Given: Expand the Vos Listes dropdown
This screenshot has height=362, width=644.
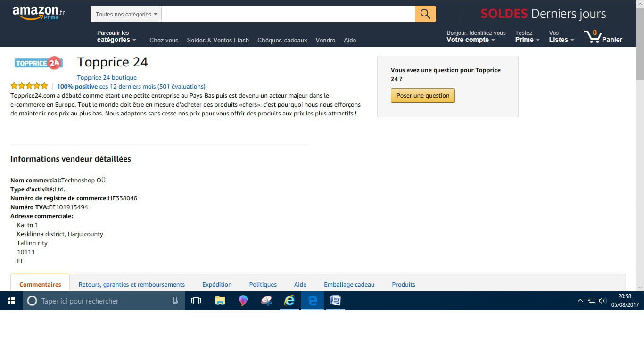Looking at the screenshot, I should 561,36.
